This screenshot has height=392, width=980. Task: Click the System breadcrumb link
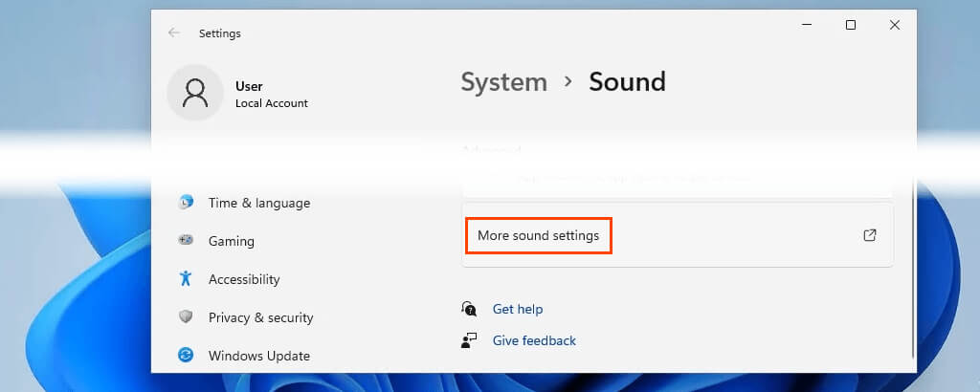(503, 82)
